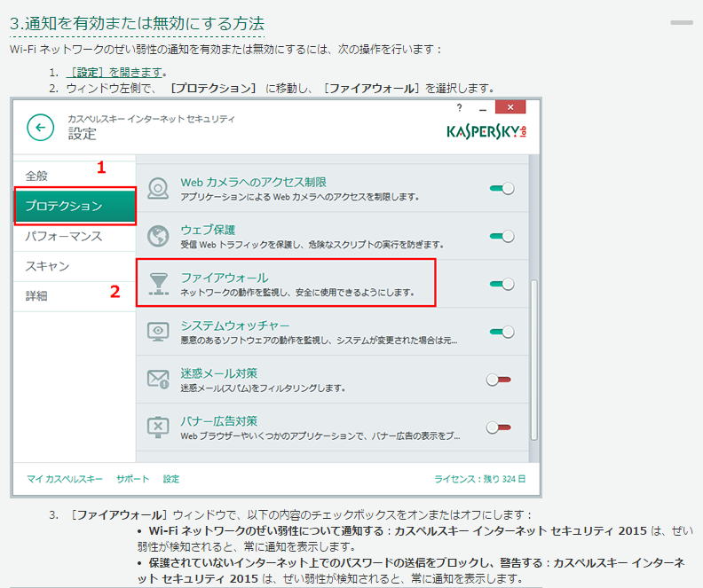The width and height of the screenshot is (703, 588).
Task: Click the カスペルスキー インターネット セキュリティ title text
Action: pos(151,119)
